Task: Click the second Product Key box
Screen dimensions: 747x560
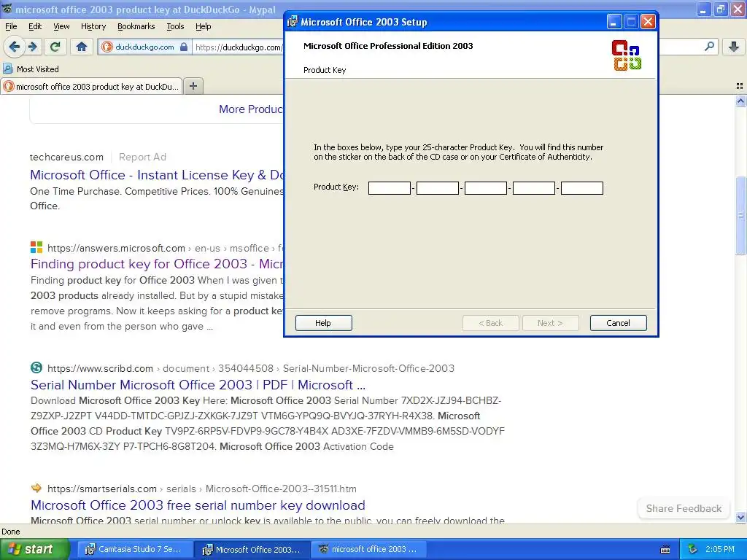Action: 438,188
